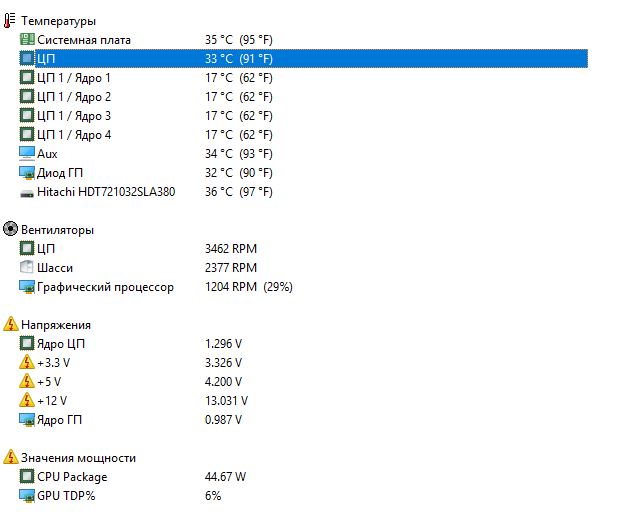Select the +3.3 V voltage row
Viewport: 638px width, 519px height.
click(54, 363)
